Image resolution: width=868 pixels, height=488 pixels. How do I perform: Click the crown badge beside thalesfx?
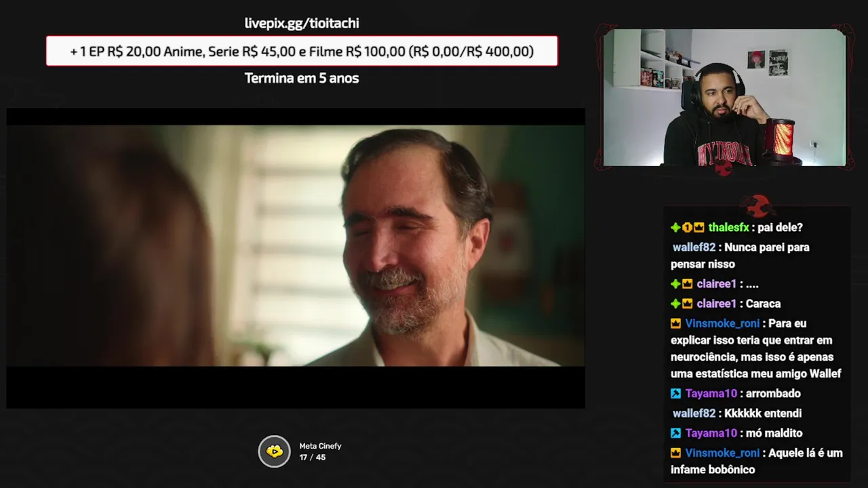(x=698, y=228)
